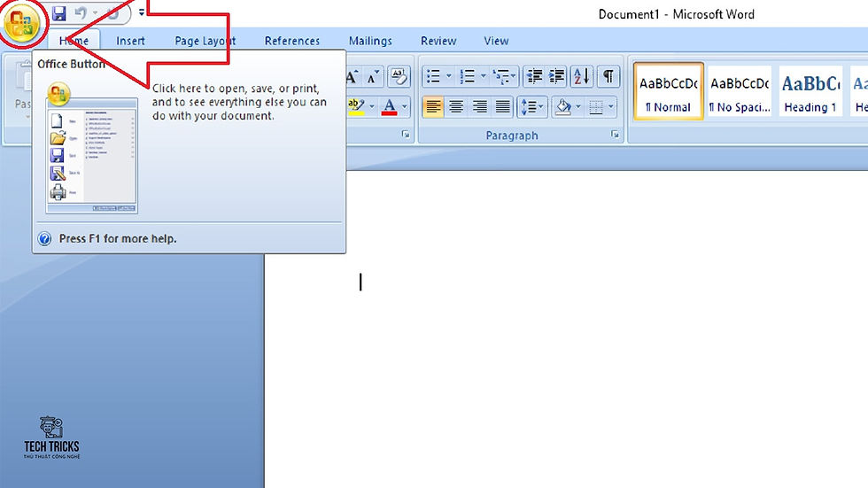Apply the No Spacing style
Screen dimensions: 868x488
(x=739, y=90)
